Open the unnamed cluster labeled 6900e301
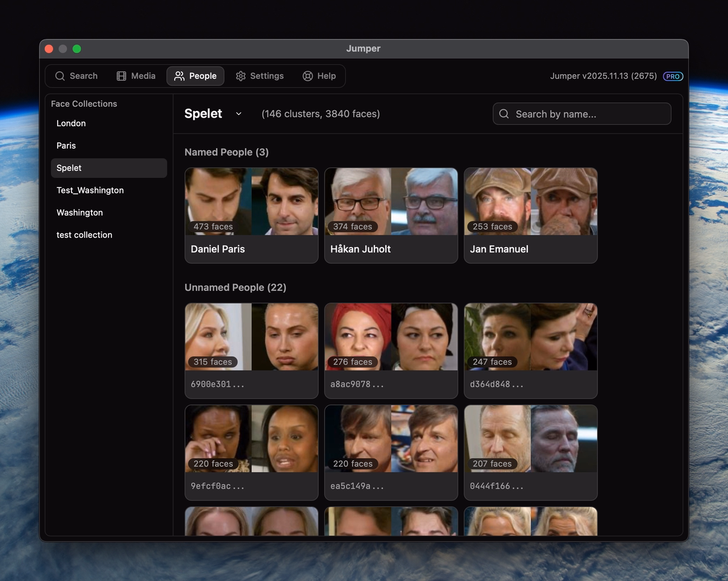The height and width of the screenshot is (581, 728). 251,351
